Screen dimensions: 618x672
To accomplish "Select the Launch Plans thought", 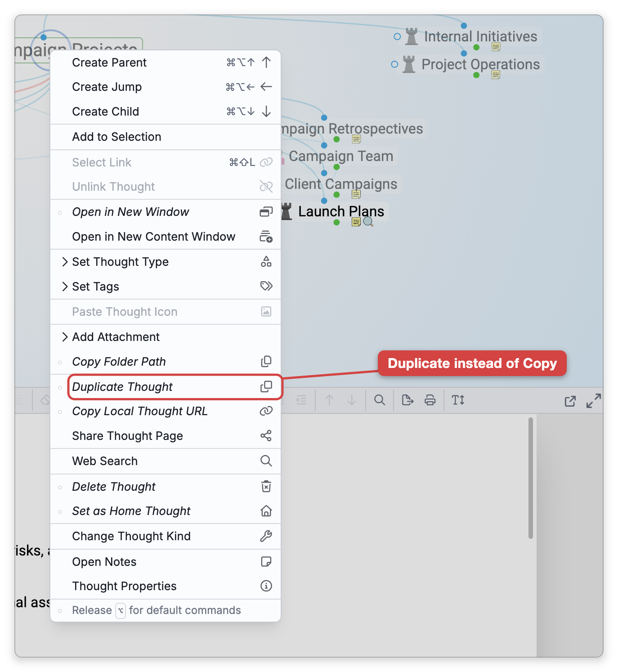I will tap(341, 211).
